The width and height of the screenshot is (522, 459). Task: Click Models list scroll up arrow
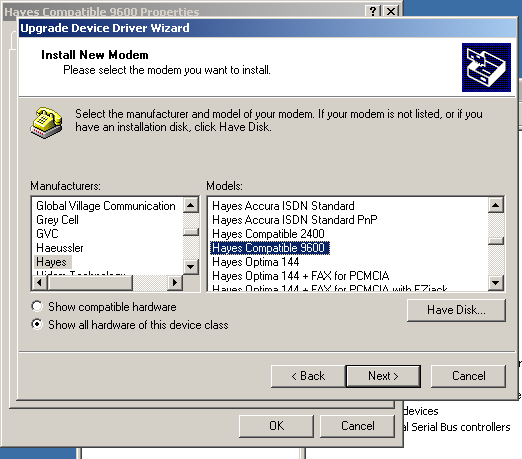[x=496, y=205]
